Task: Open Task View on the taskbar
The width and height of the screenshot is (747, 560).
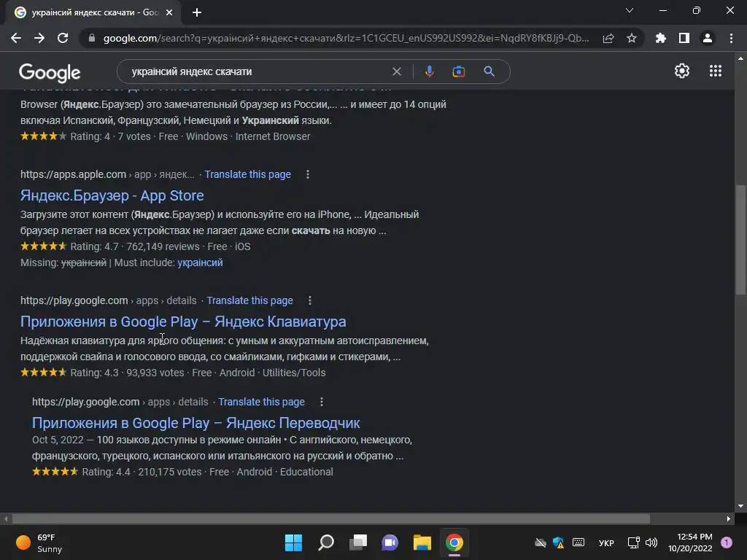Action: pyautogui.click(x=358, y=542)
